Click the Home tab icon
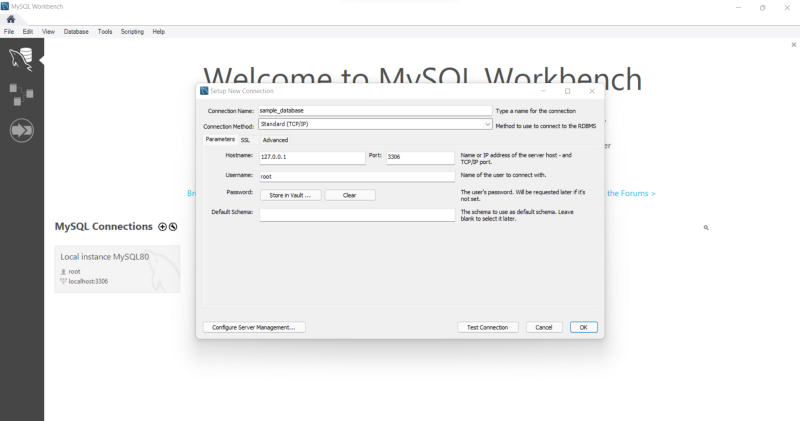800x421 pixels. tap(11, 20)
